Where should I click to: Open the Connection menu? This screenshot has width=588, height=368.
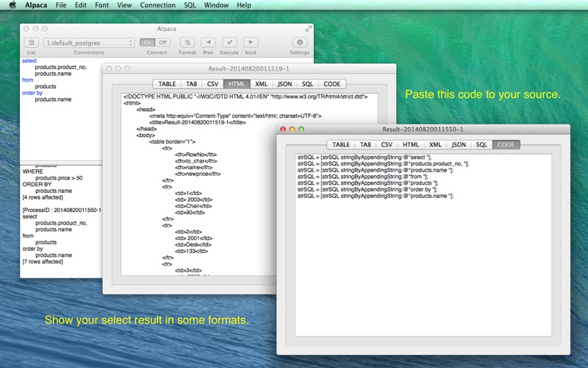pos(157,5)
